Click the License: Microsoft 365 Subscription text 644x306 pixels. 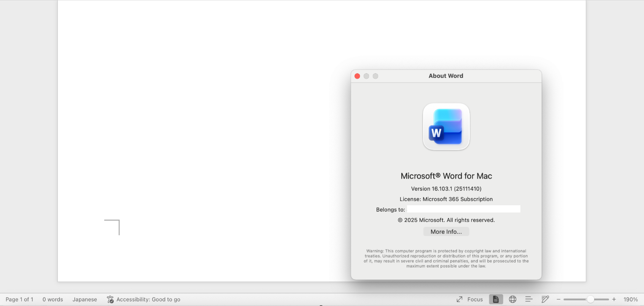pyautogui.click(x=446, y=199)
